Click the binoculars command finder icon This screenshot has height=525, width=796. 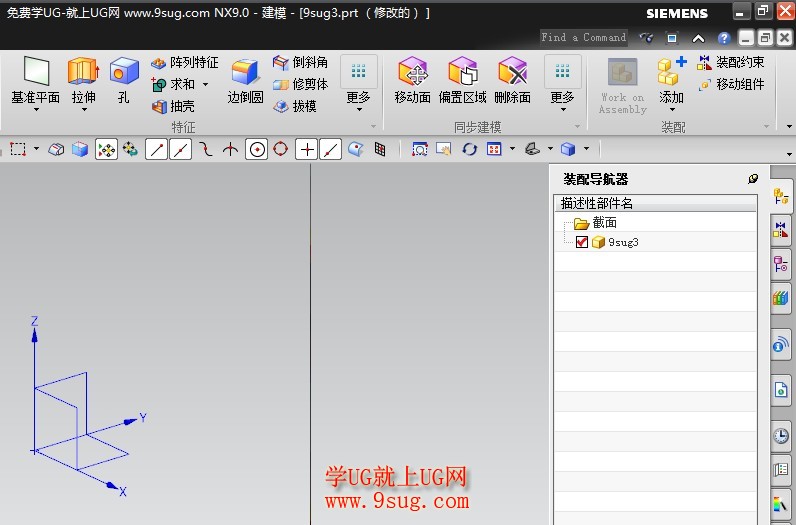(646, 38)
